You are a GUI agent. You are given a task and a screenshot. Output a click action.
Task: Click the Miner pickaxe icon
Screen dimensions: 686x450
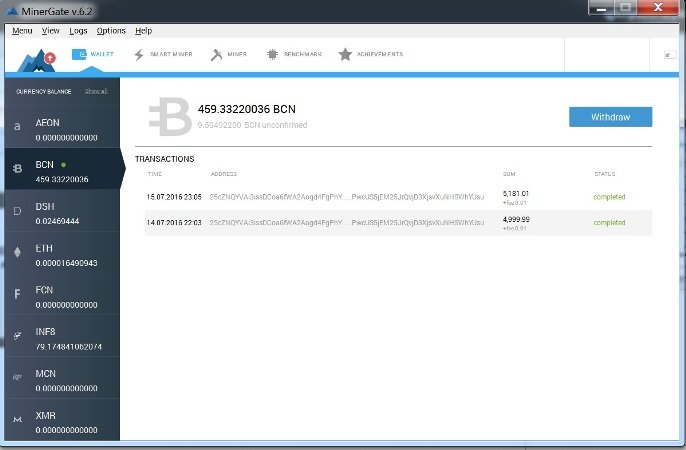[x=216, y=55]
